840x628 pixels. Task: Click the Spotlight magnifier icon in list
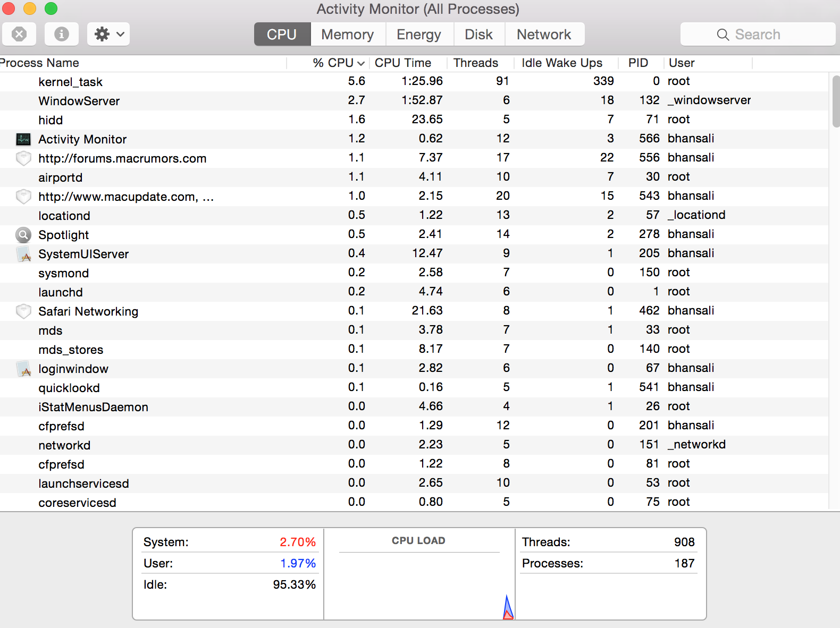[23, 235]
